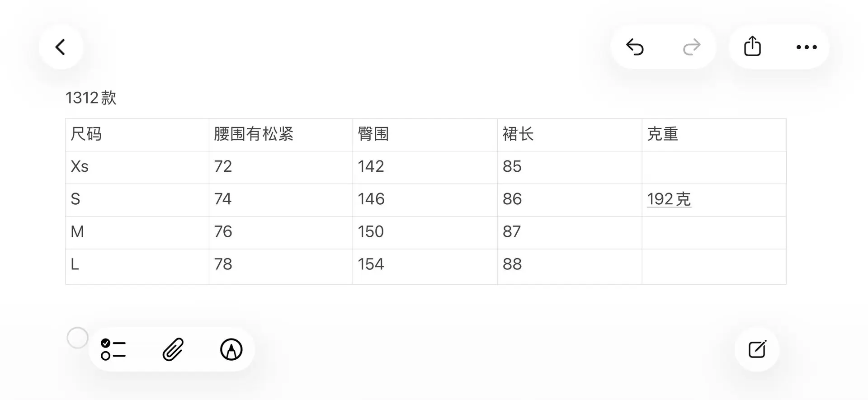Edit the 腰围有松紧 header cell
The width and height of the screenshot is (868, 400).
point(281,135)
